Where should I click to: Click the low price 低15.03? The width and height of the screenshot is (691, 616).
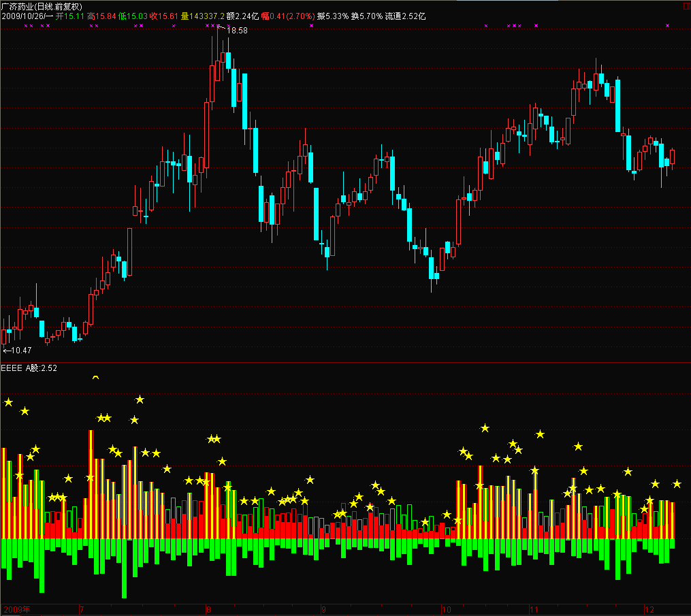coord(133,16)
